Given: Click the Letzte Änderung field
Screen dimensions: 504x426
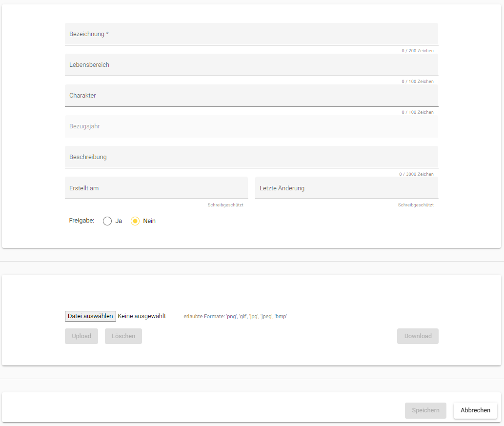Looking at the screenshot, I should pyautogui.click(x=346, y=188).
